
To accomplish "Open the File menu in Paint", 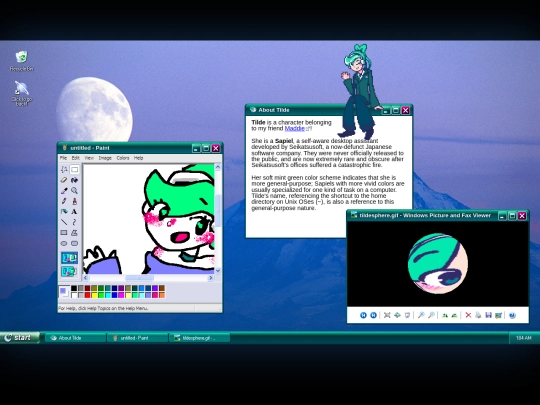I will (x=63, y=158).
